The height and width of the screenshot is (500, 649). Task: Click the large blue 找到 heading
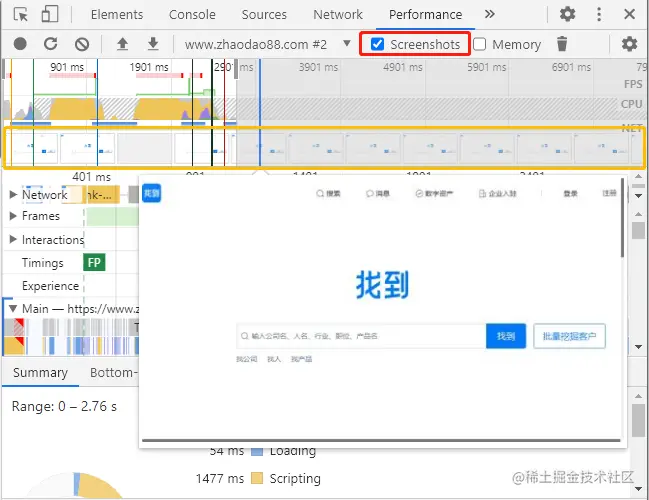(x=382, y=285)
